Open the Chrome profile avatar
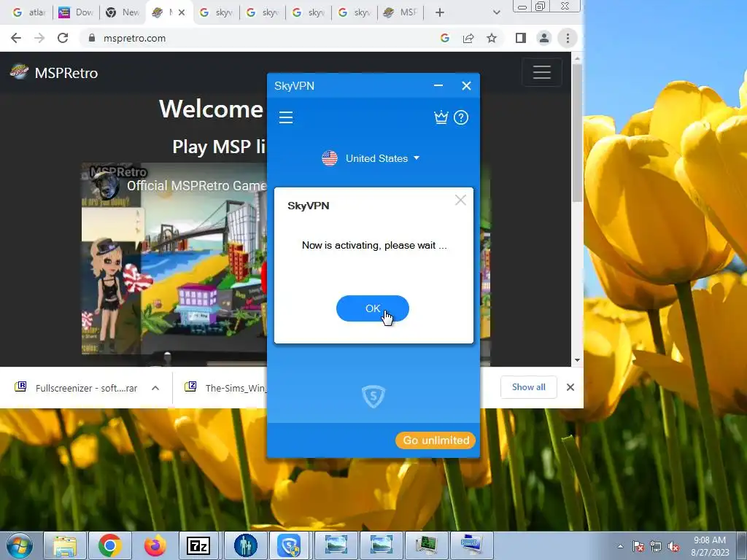Viewport: 747px width, 560px height. (544, 38)
